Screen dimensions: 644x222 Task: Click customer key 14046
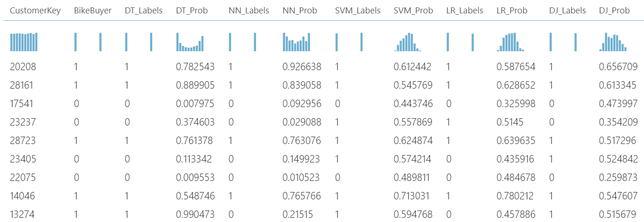click(23, 196)
